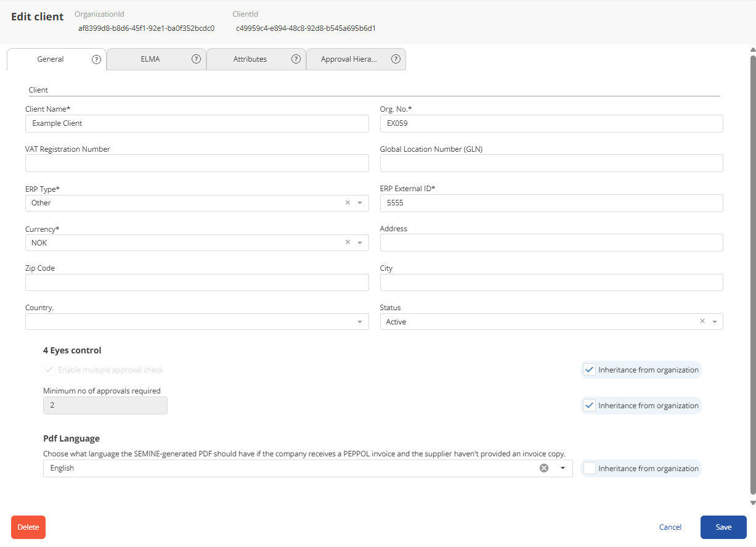Click the Cancel link
756x547 pixels.
tap(670, 527)
